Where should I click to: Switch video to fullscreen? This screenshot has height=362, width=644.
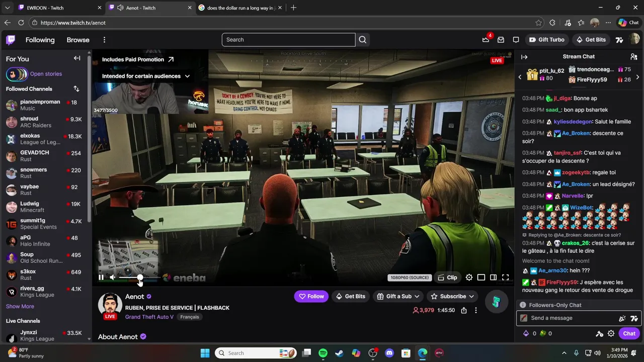pos(505,277)
